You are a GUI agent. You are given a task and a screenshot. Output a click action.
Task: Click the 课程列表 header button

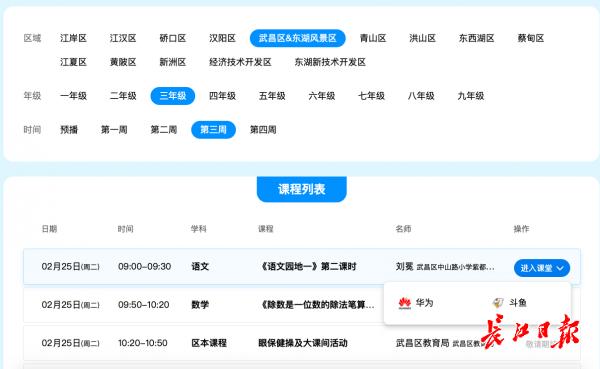(x=302, y=189)
